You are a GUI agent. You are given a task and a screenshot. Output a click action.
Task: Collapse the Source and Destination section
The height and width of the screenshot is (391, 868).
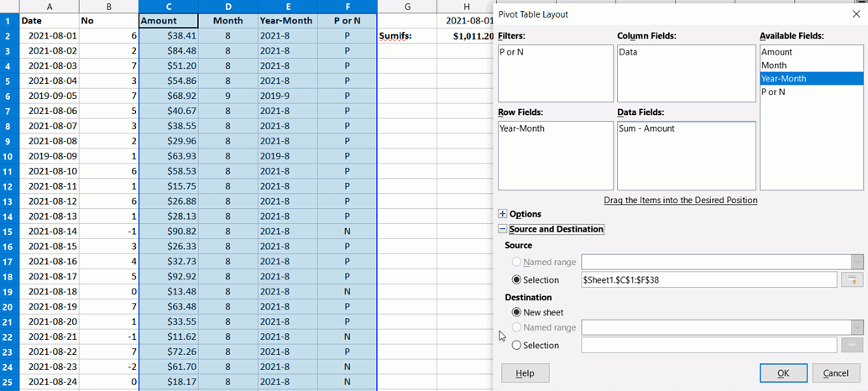[503, 229]
